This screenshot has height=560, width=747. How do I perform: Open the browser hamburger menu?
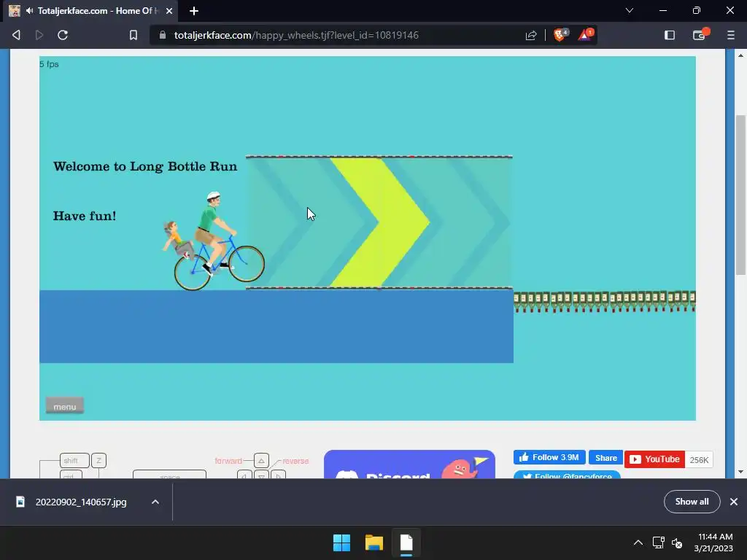tap(731, 35)
